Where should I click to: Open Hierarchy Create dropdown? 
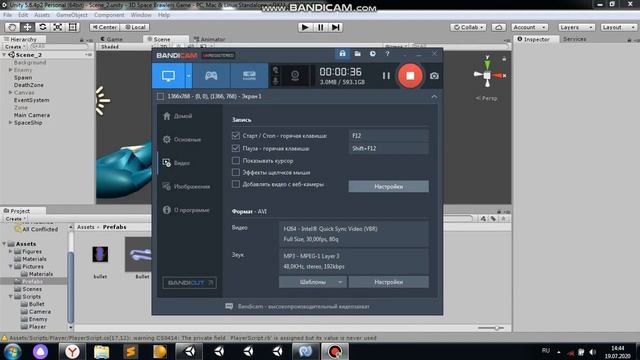(x=15, y=47)
